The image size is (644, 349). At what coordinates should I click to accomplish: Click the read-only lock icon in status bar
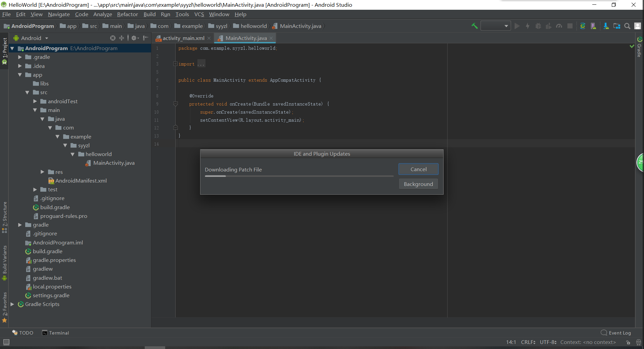628,342
